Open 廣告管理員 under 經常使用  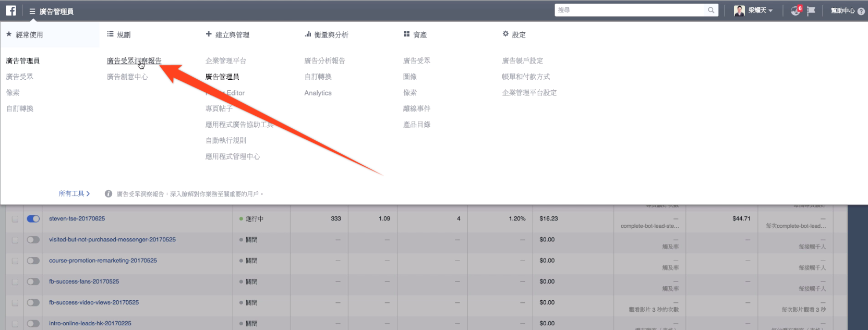23,61
